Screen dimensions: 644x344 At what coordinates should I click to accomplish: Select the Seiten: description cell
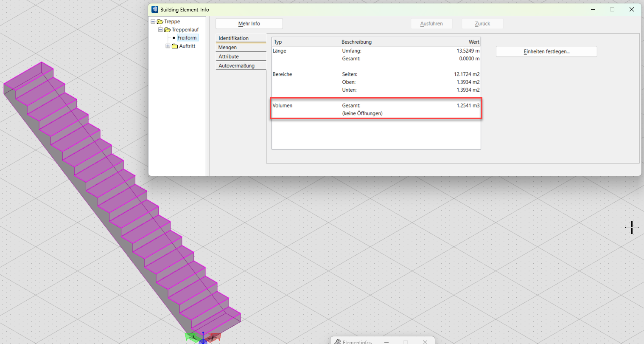click(350, 74)
